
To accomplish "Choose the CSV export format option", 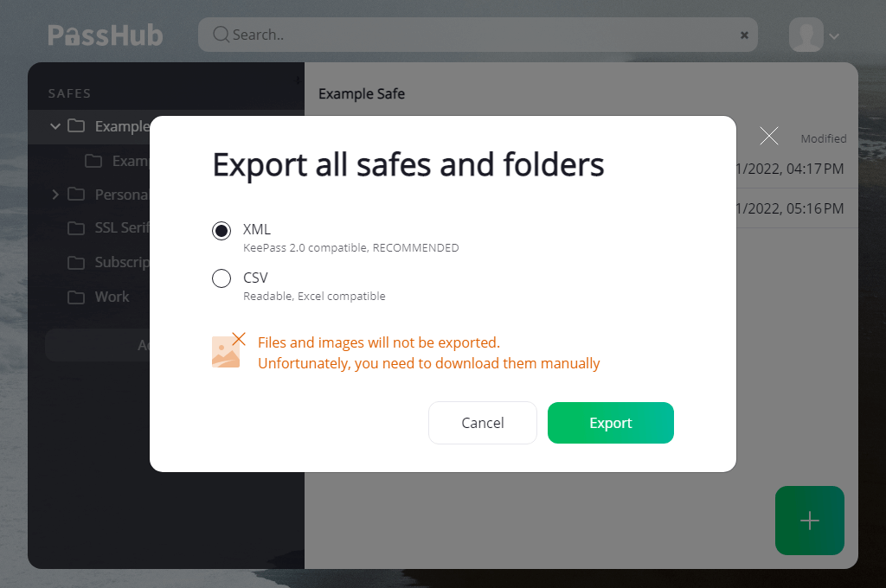I will (x=221, y=278).
